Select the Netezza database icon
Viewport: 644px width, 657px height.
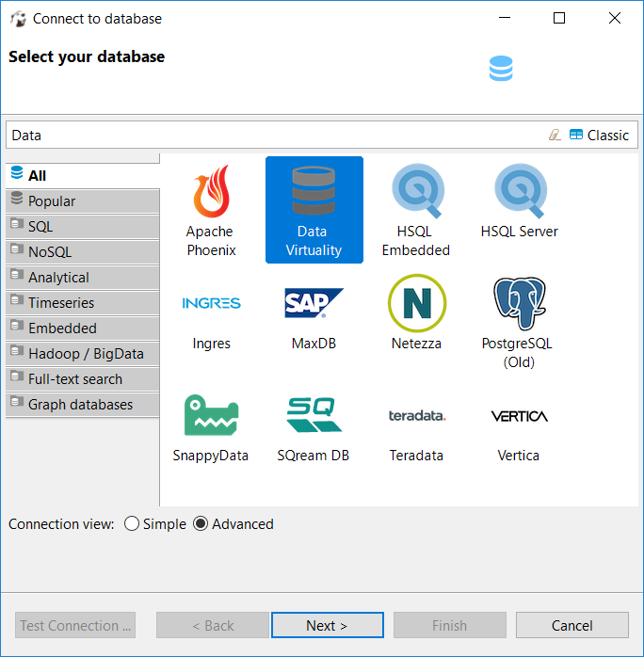click(417, 303)
